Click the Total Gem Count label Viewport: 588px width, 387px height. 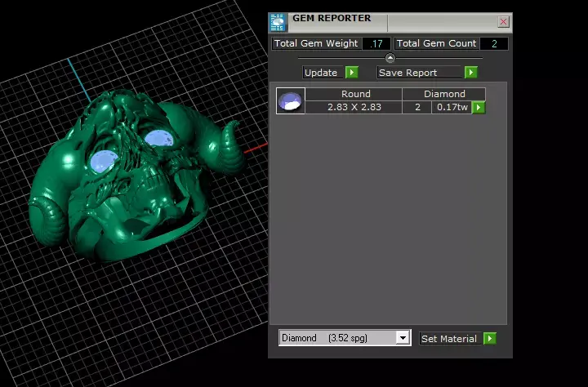[x=436, y=43]
